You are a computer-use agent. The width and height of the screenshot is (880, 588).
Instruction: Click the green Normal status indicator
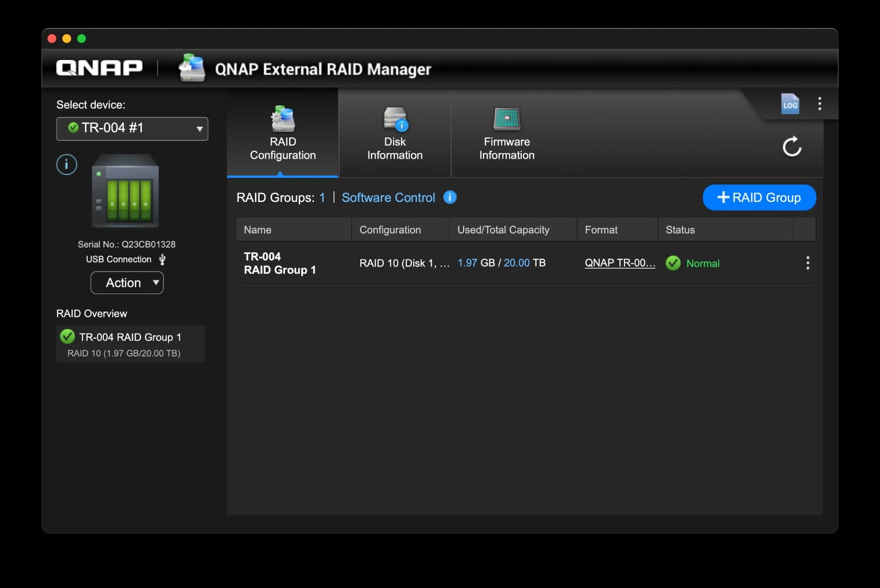pyautogui.click(x=673, y=263)
